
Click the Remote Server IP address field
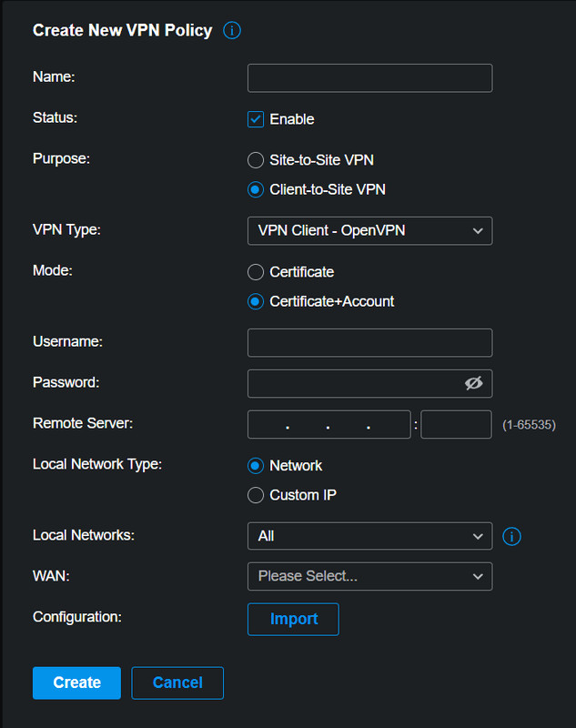328,425
